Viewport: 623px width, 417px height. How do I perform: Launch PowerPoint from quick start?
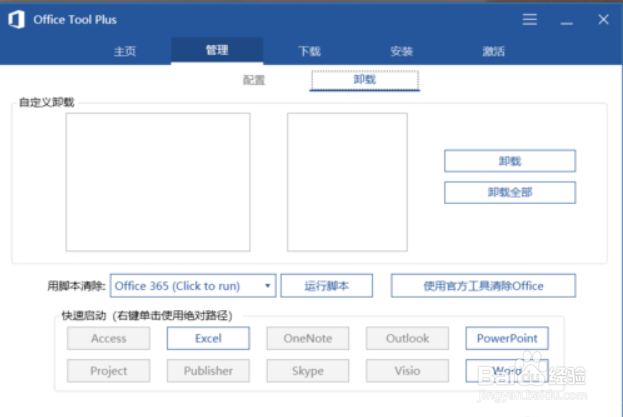[x=507, y=338]
